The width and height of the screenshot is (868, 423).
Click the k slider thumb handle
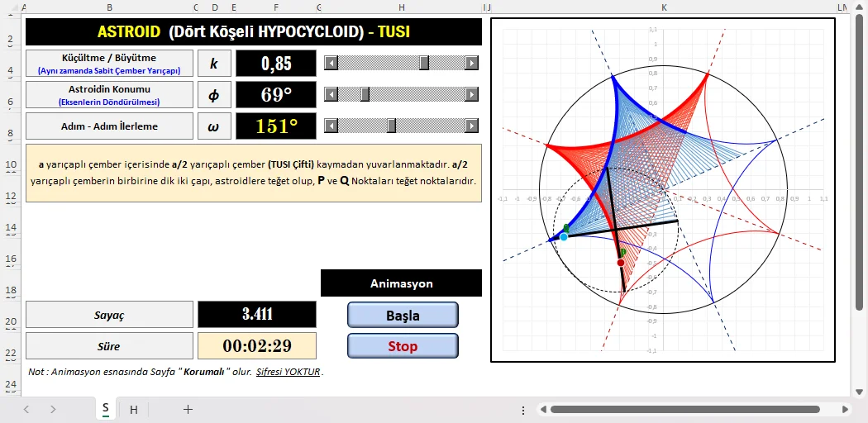click(x=424, y=63)
